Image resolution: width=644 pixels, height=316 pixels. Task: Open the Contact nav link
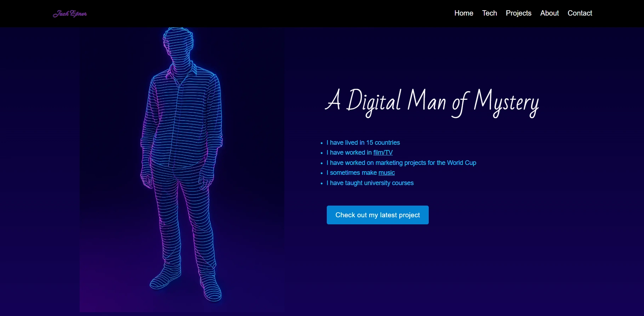click(x=580, y=13)
